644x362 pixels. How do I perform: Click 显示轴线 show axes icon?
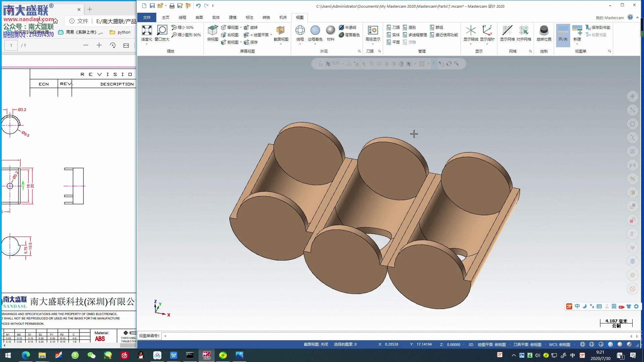471,31
